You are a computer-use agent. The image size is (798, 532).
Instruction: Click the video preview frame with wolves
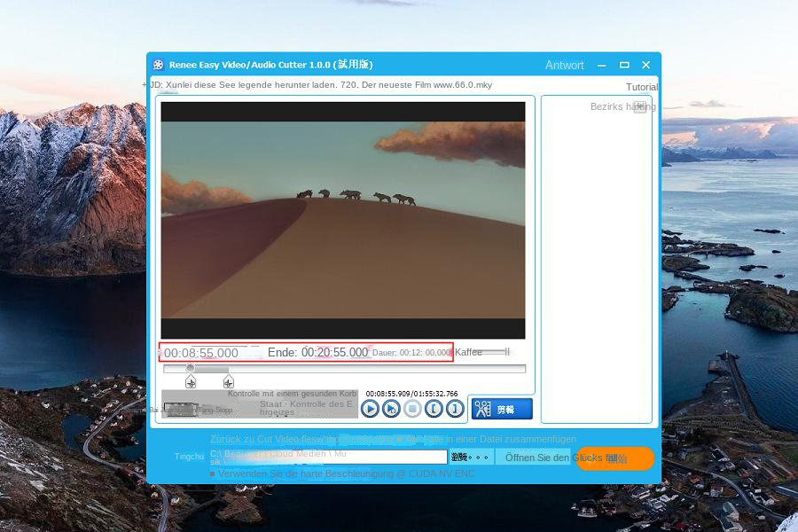pos(343,220)
